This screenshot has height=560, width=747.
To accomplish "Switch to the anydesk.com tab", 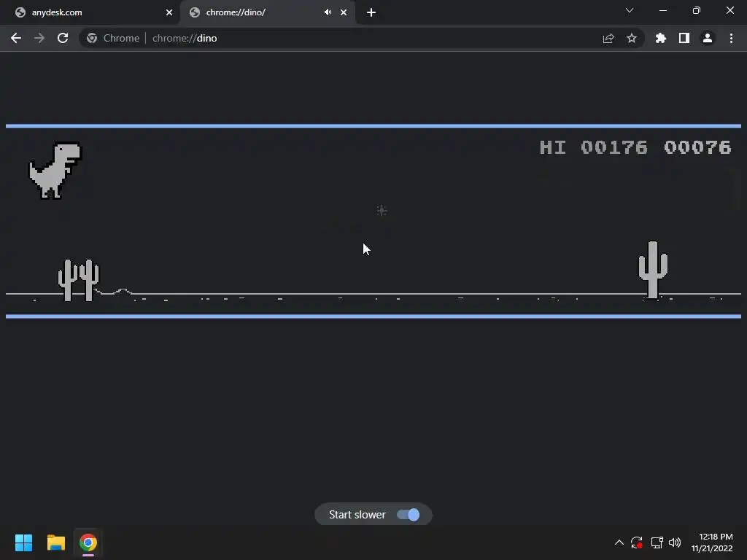I will [x=90, y=12].
